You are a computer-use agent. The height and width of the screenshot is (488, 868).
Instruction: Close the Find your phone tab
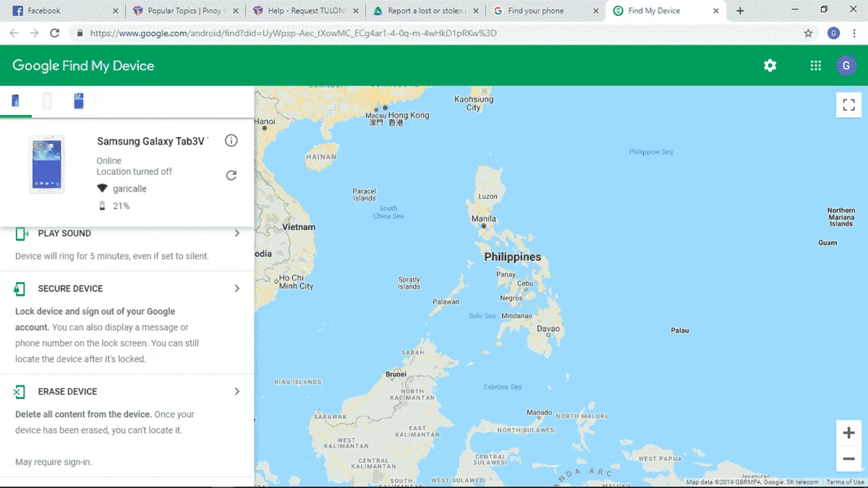[x=596, y=11]
